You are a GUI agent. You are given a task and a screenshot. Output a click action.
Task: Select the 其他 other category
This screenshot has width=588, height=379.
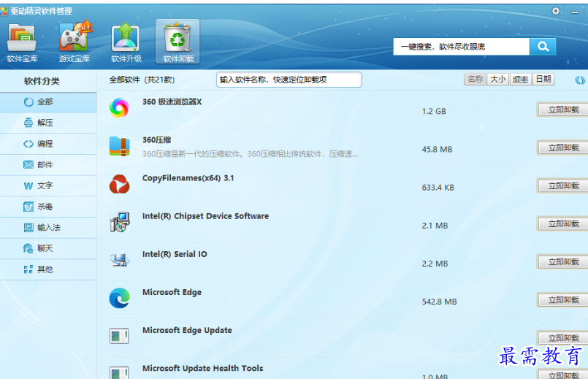pyautogui.click(x=48, y=269)
